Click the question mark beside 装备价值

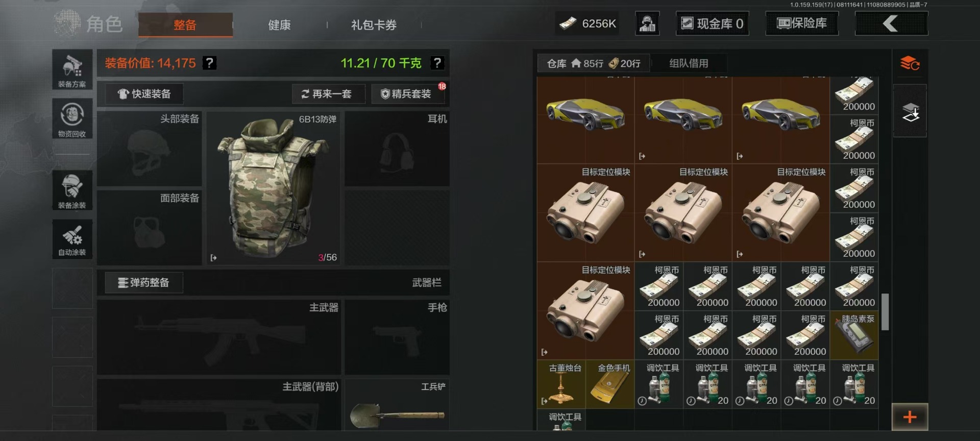click(209, 63)
